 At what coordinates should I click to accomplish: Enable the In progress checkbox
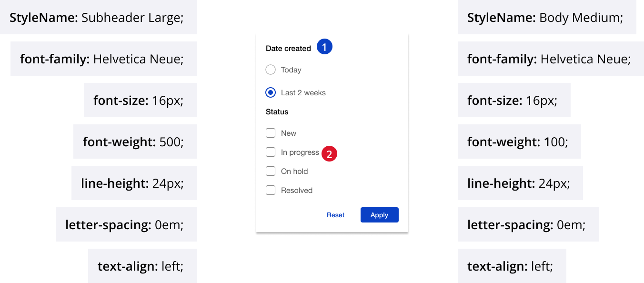[x=271, y=152]
